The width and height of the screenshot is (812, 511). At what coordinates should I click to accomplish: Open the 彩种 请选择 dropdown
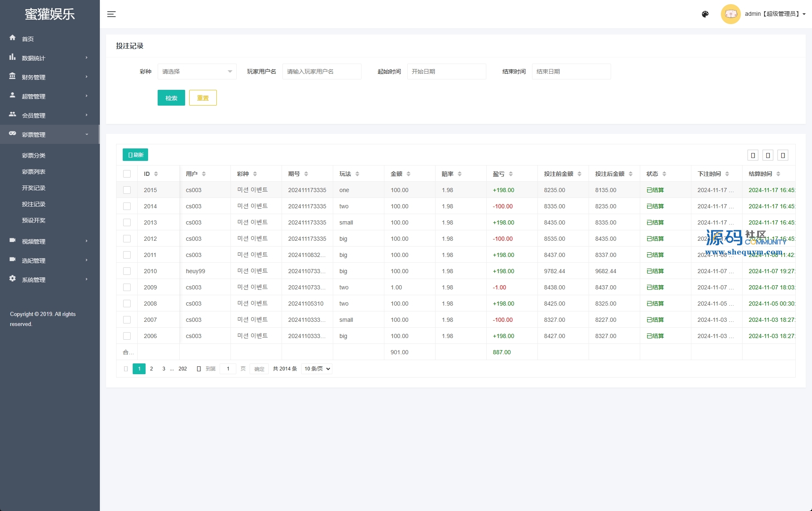pyautogui.click(x=197, y=72)
